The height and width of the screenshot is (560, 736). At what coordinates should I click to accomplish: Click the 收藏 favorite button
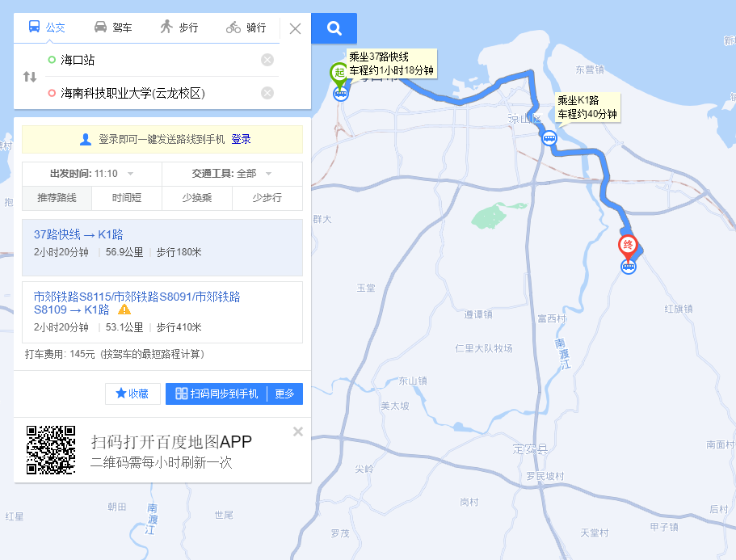[x=132, y=394]
